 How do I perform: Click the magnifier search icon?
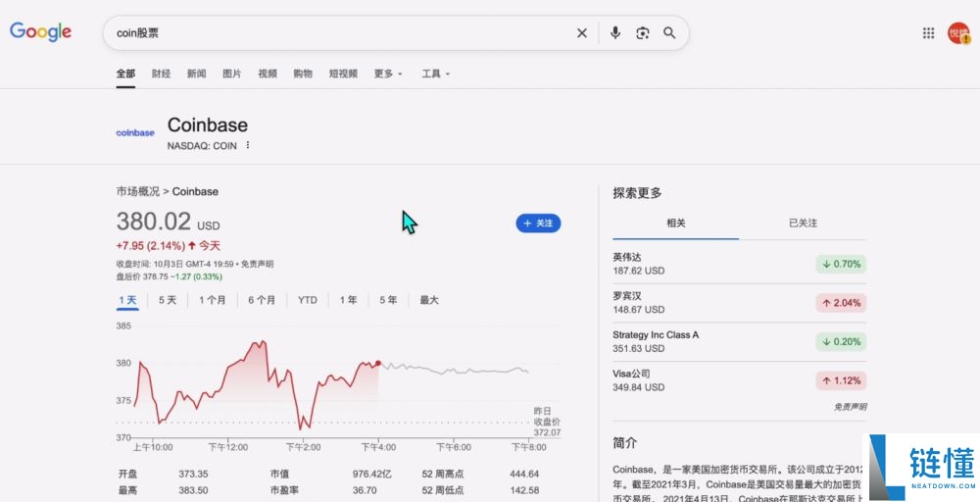(669, 33)
